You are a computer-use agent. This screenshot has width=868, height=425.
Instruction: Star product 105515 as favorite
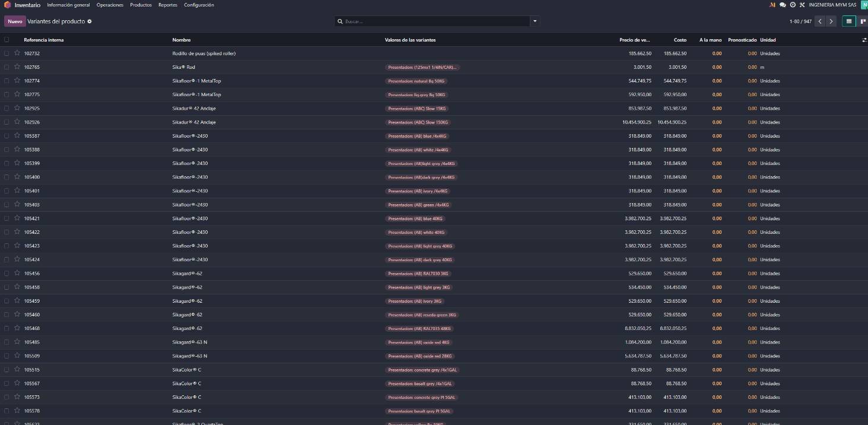click(x=17, y=369)
